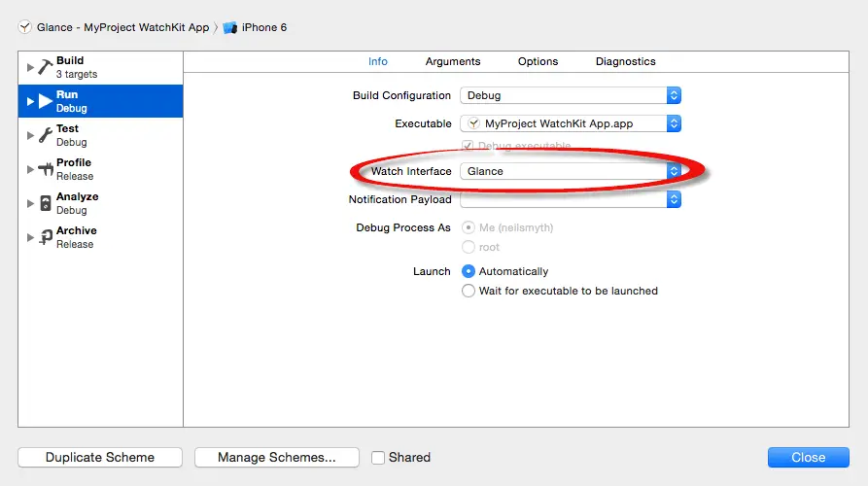Select the root radio button
This screenshot has height=486, width=868.
pyautogui.click(x=469, y=247)
